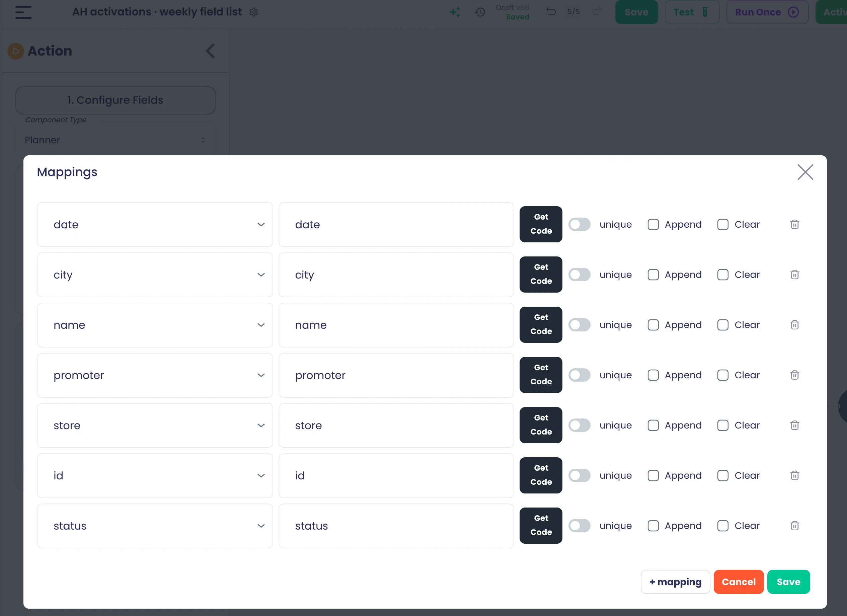
Task: Redo the change with arrow icon
Action: click(597, 12)
